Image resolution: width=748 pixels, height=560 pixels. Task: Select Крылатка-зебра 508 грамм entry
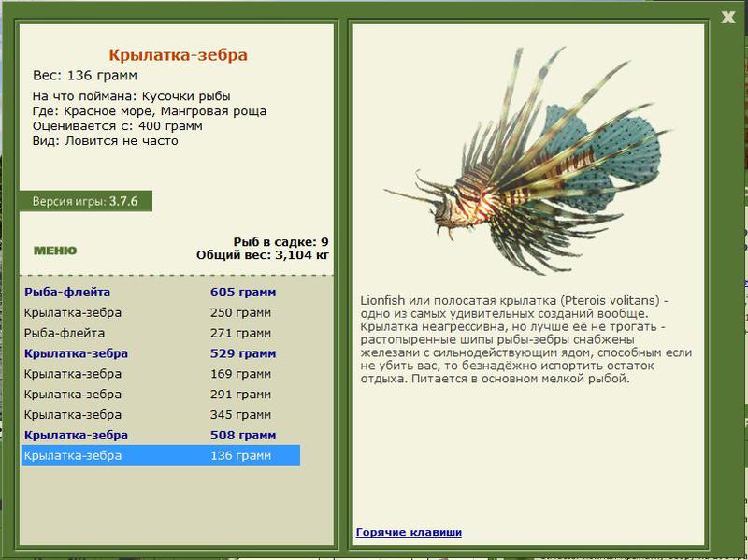(160, 435)
